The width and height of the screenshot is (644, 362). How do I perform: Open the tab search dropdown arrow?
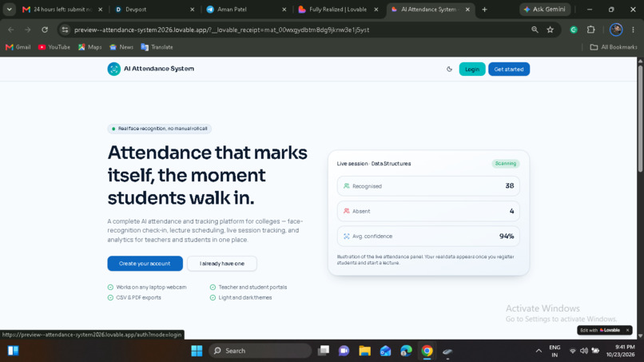pyautogui.click(x=9, y=9)
